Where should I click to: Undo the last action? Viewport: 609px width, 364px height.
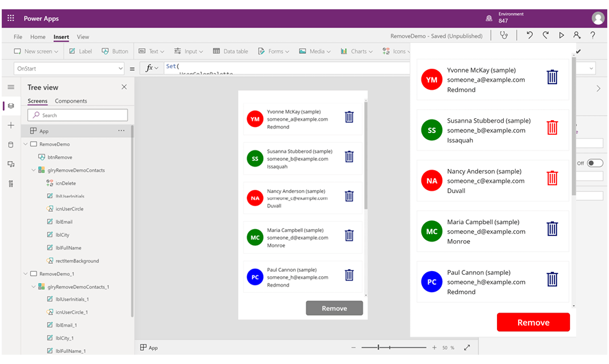pos(529,35)
